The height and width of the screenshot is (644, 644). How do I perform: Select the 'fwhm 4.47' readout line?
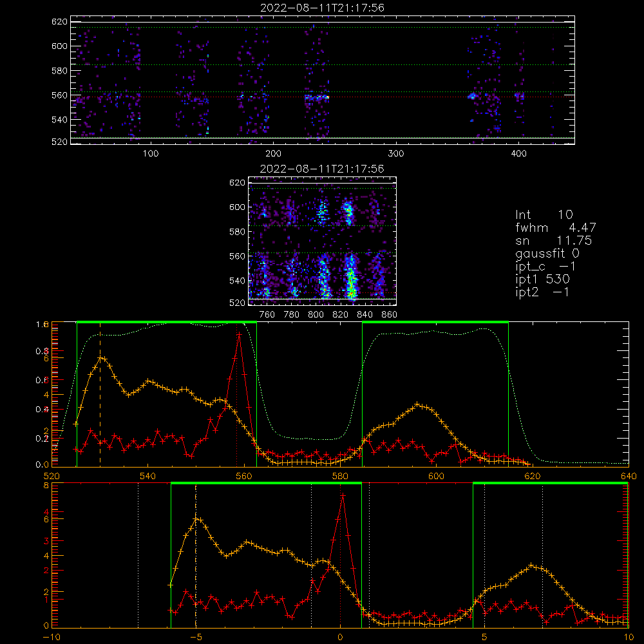click(556, 227)
